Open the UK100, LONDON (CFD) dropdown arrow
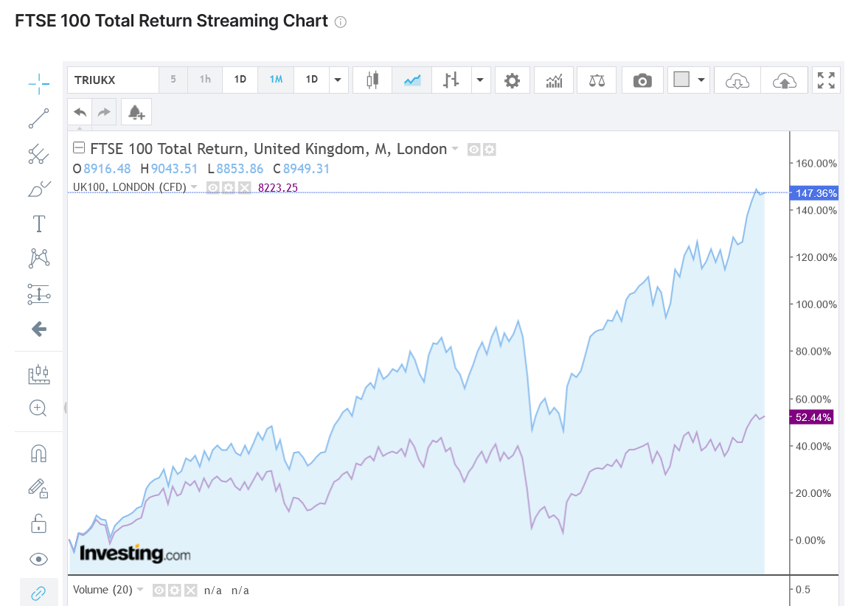Screen dimensions: 868x606 pyautogui.click(x=194, y=187)
